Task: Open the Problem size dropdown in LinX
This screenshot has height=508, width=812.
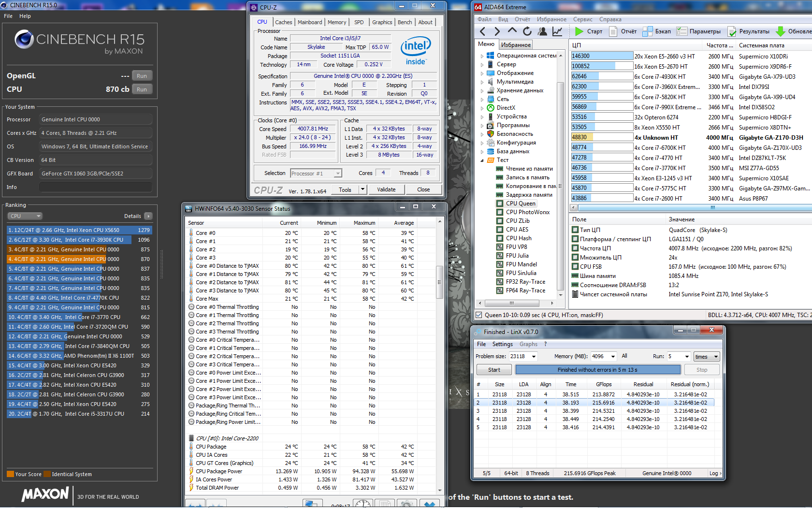Action: point(534,356)
